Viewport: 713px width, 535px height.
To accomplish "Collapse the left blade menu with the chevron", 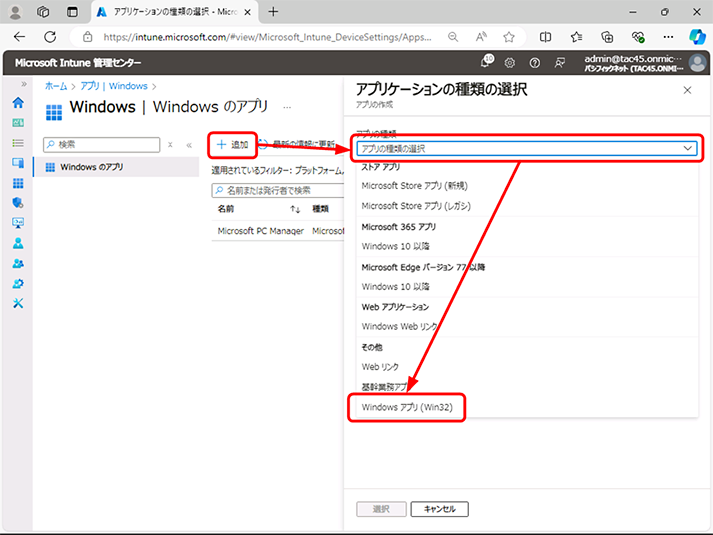I will (x=189, y=145).
